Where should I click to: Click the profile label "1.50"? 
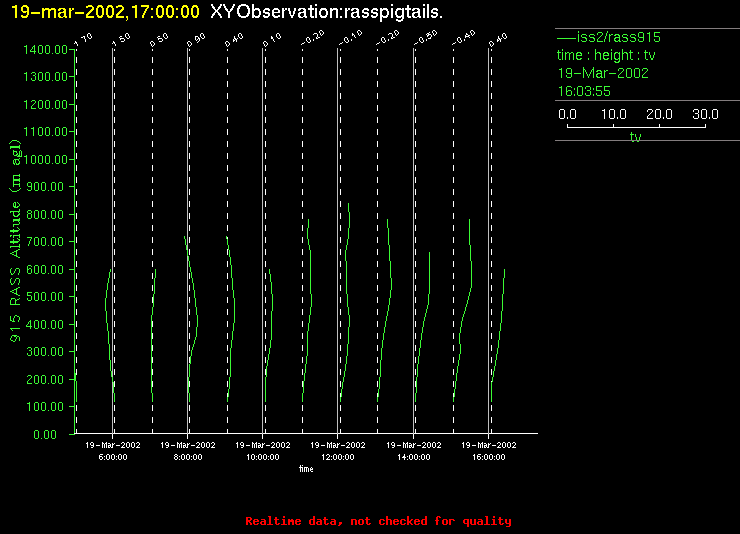(x=121, y=40)
